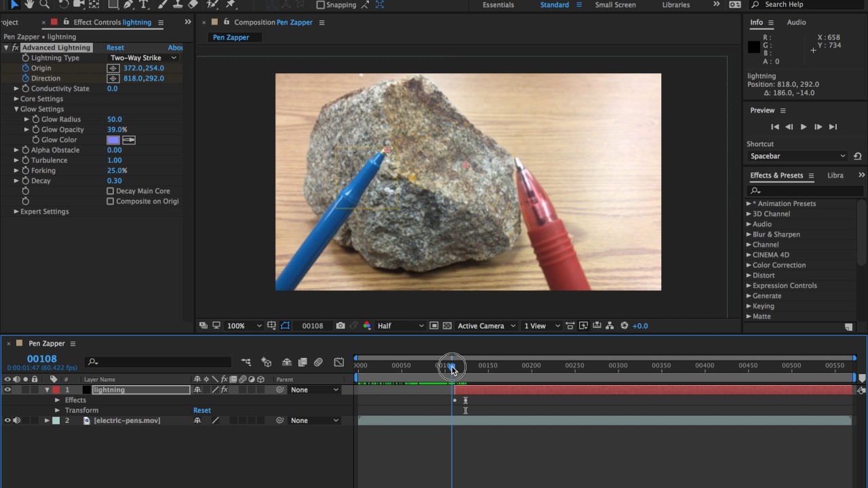This screenshot has width=868, height=488.
Task: Open the Active Camera dropdown
Action: click(x=486, y=326)
